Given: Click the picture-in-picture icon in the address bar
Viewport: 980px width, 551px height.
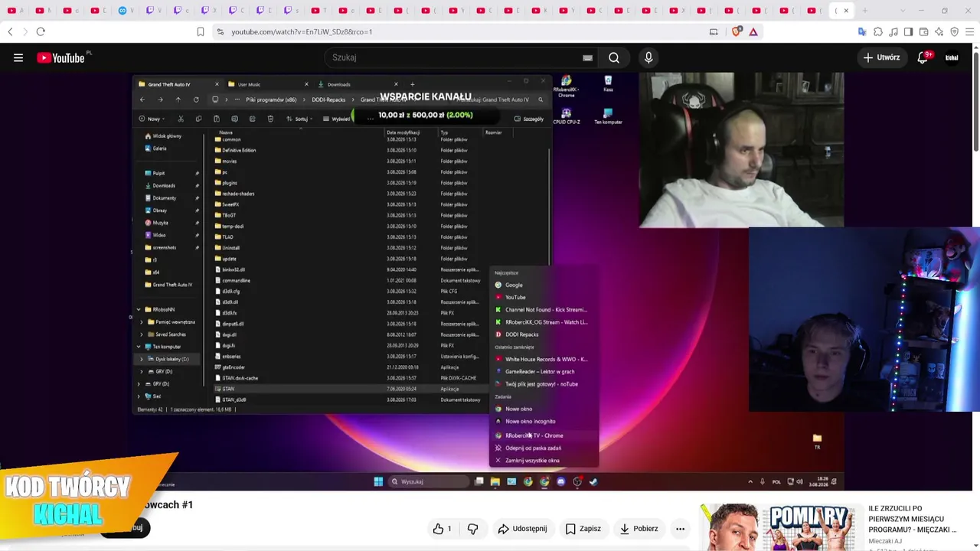Looking at the screenshot, I should point(714,31).
